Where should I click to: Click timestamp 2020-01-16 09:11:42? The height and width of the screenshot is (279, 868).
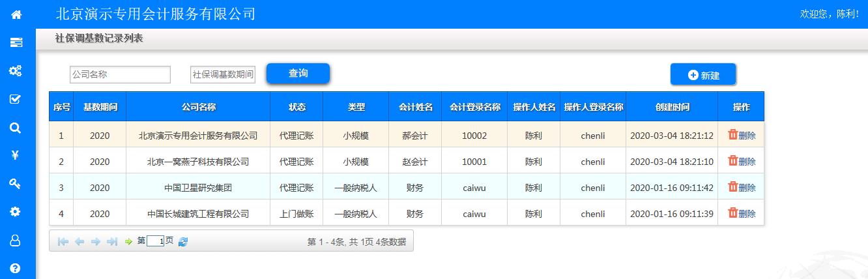[672, 188]
